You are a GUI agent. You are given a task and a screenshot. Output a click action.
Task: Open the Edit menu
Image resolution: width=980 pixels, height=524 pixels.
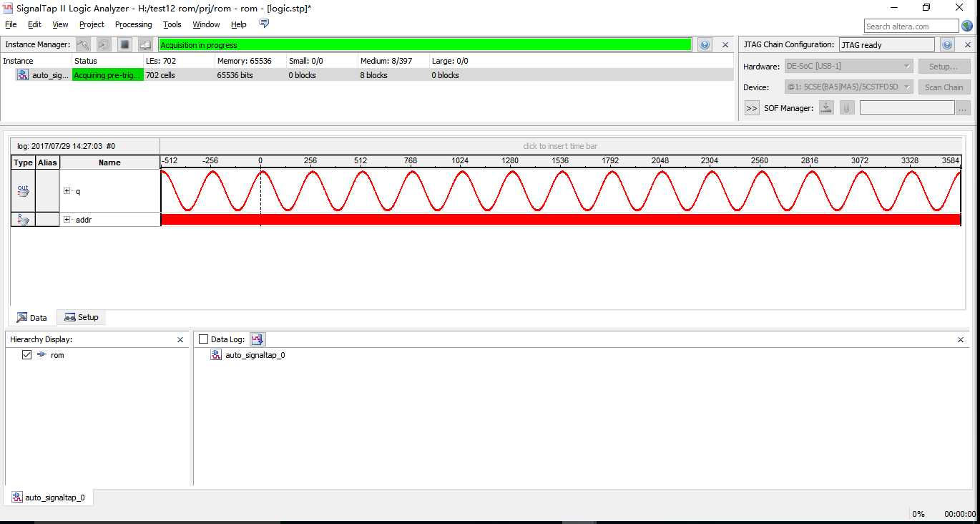(x=34, y=24)
